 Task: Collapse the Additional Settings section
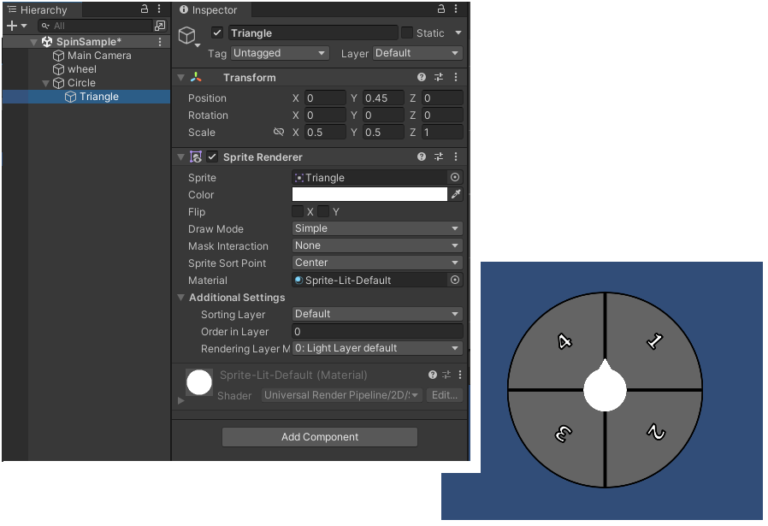coord(181,298)
